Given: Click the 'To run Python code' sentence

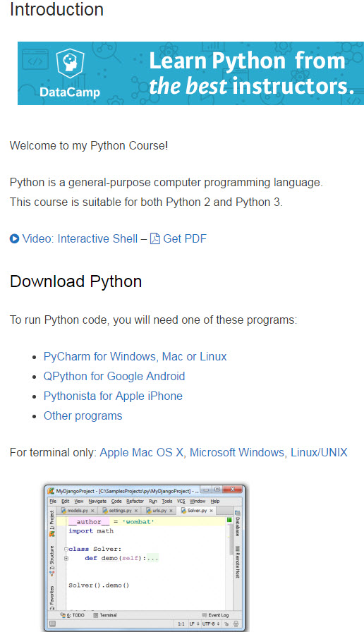Looking at the screenshot, I should (x=153, y=320).
